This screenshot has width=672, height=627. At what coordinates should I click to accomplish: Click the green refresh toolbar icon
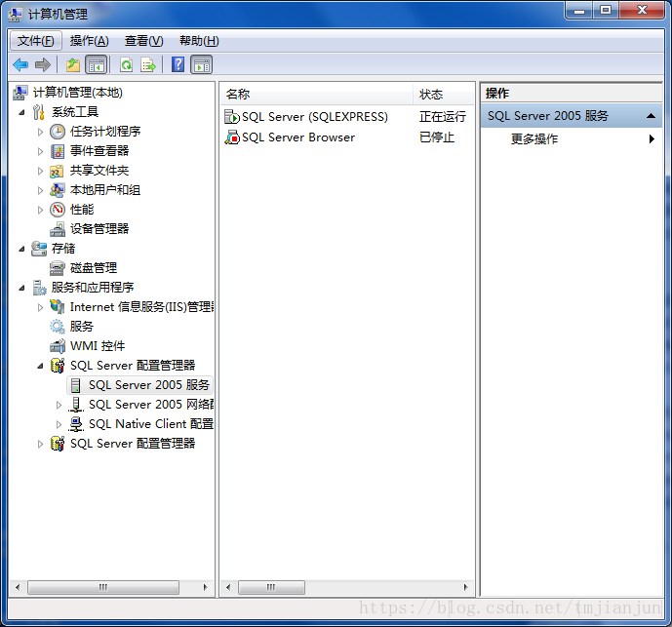point(127,65)
